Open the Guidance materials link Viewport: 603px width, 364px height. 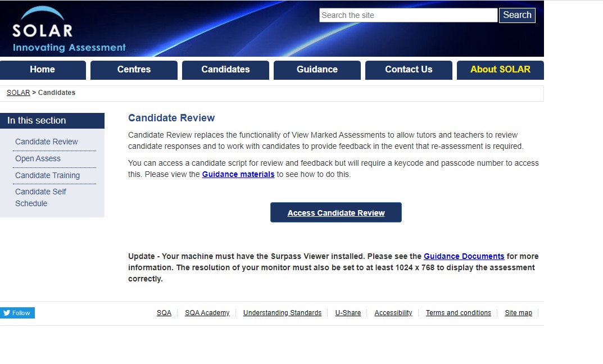(x=238, y=175)
